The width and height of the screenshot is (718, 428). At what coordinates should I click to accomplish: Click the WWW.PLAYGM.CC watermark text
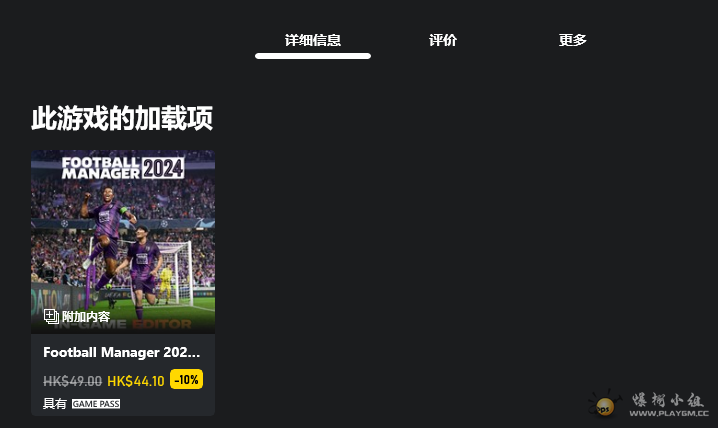(669, 413)
